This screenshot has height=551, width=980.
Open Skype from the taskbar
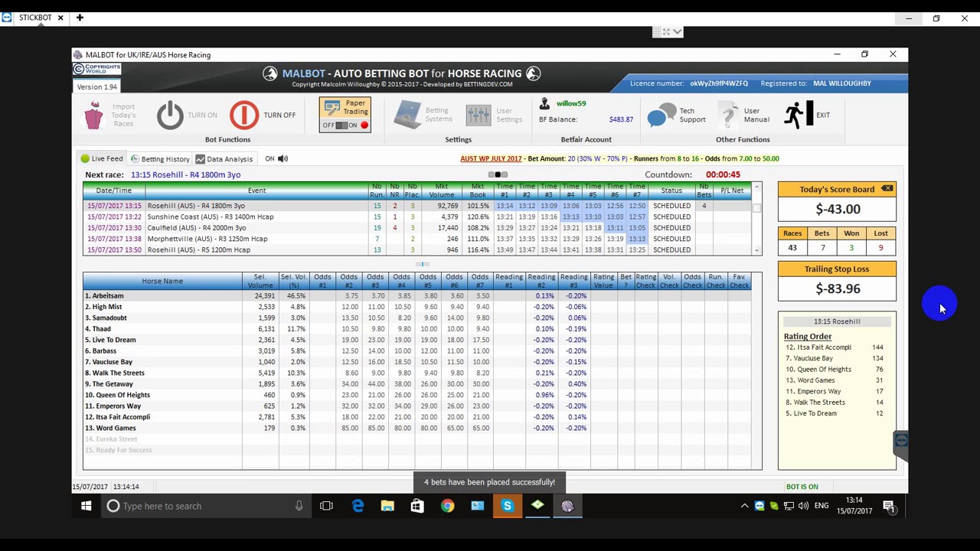[x=507, y=506]
